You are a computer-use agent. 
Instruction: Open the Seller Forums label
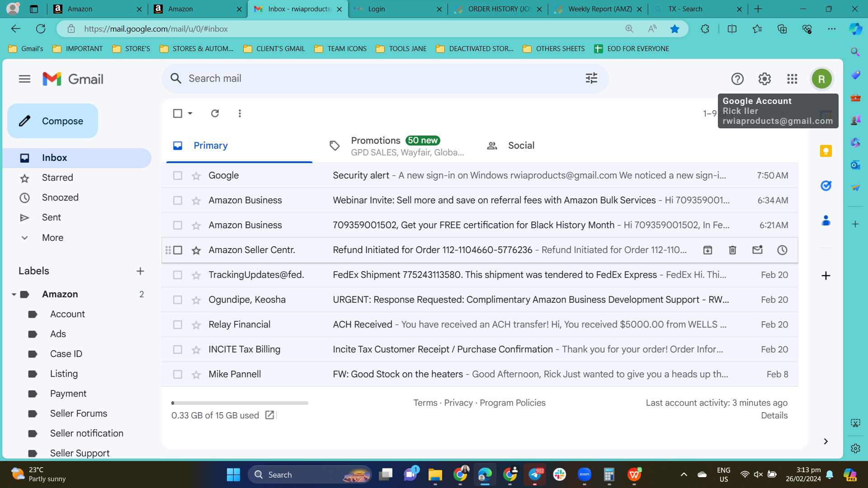[79, 413]
